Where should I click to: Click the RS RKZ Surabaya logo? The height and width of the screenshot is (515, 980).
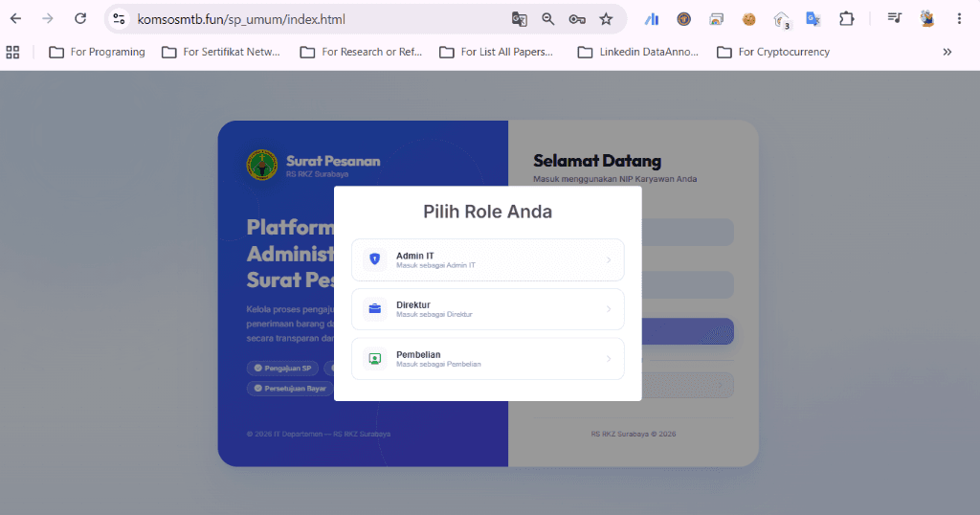(262, 165)
